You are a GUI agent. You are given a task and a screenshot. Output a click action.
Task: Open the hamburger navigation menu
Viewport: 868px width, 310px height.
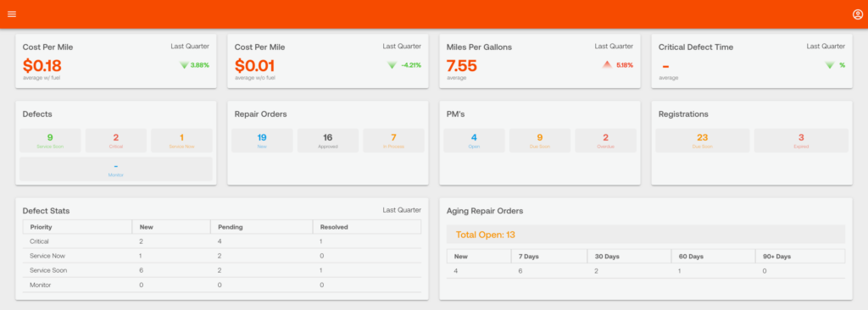point(12,14)
